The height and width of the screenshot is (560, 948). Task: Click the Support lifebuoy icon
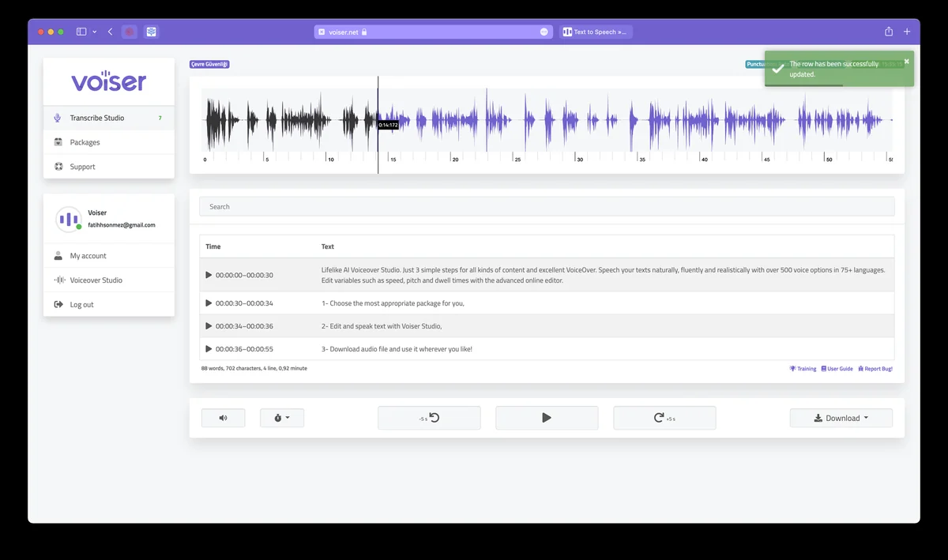(x=58, y=167)
